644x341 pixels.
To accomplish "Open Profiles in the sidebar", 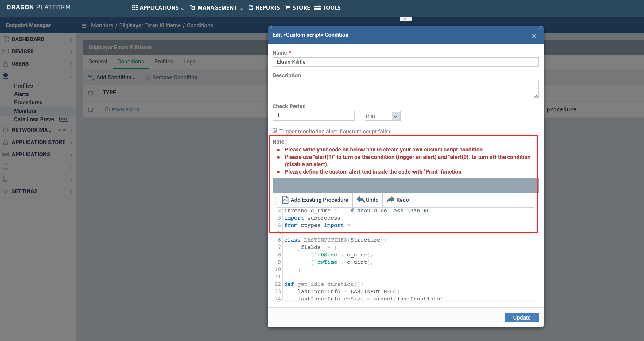I will [x=23, y=86].
